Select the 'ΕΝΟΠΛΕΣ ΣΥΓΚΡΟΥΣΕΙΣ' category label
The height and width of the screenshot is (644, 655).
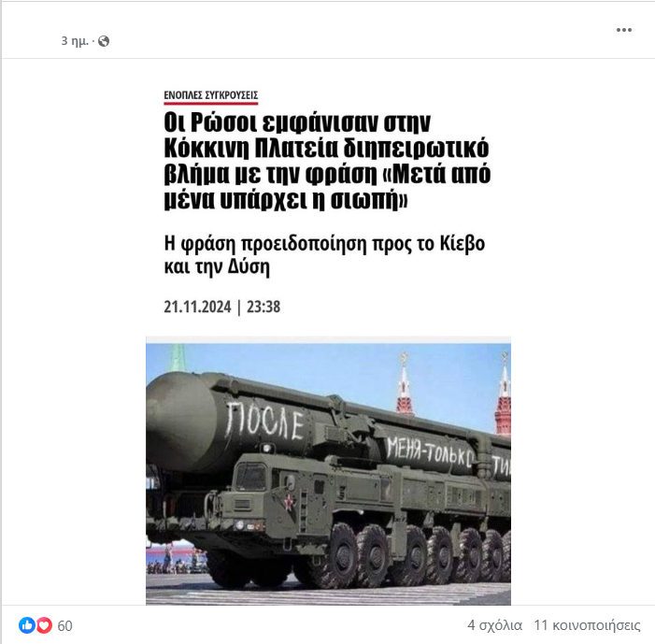(211, 95)
